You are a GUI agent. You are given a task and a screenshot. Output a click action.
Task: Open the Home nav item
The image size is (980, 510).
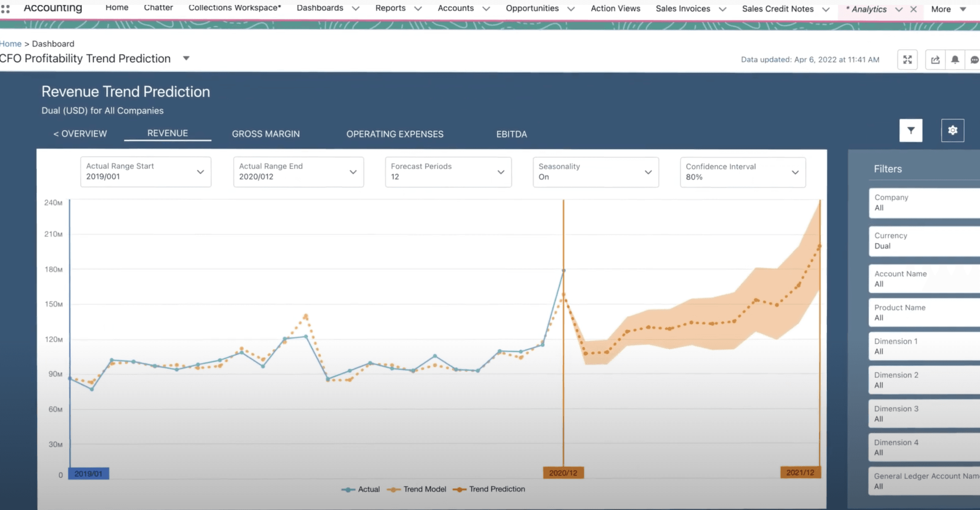click(117, 7)
